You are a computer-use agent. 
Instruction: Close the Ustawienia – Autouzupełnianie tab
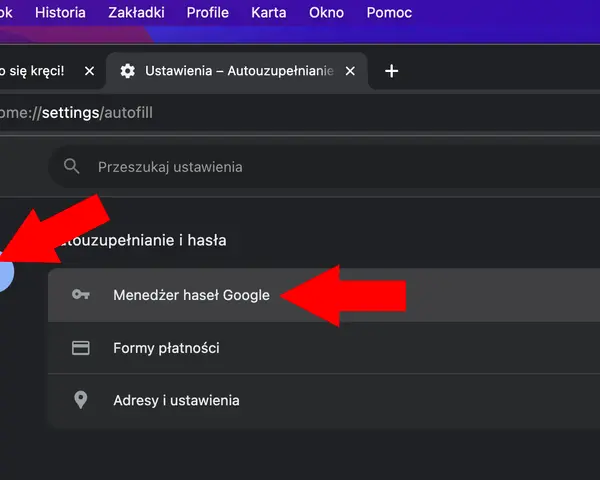350,71
